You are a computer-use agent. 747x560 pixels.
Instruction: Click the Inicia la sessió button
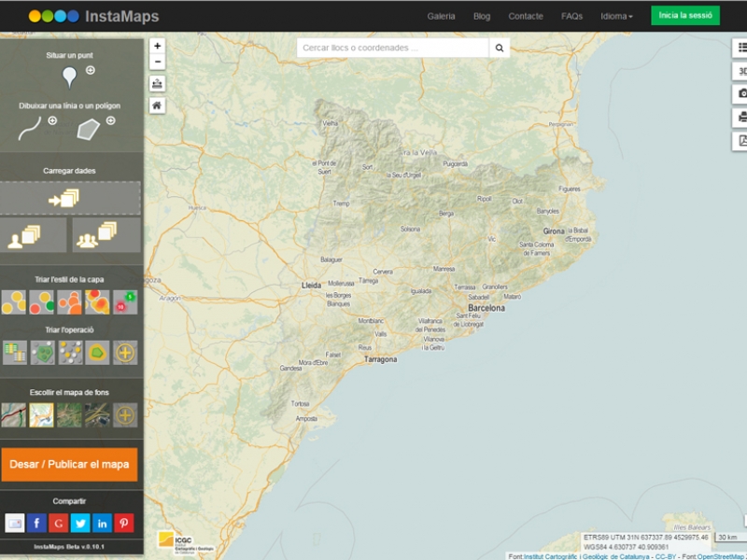pyautogui.click(x=685, y=16)
